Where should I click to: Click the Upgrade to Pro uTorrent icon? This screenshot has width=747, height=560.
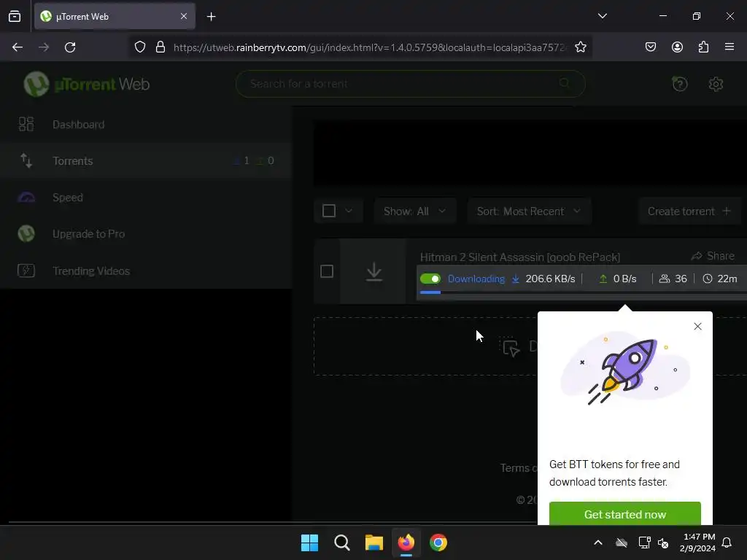click(x=26, y=234)
